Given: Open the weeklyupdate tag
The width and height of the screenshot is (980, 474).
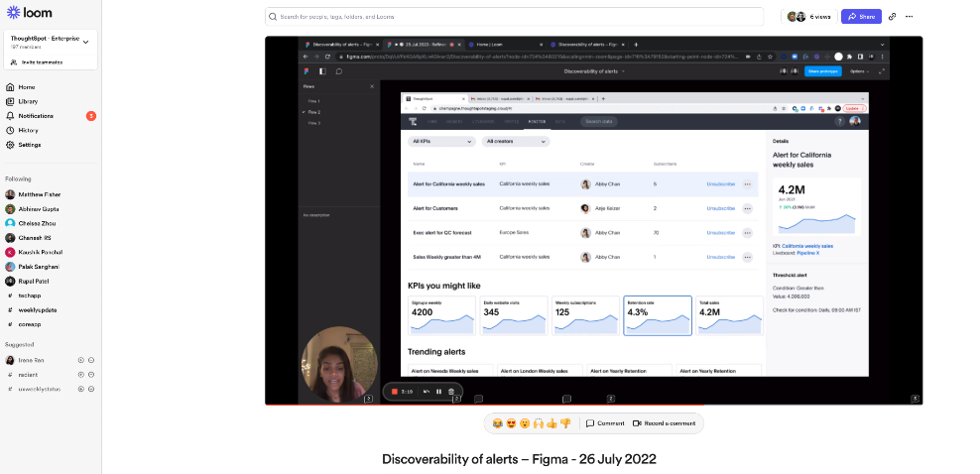Looking at the screenshot, I should (x=38, y=309).
